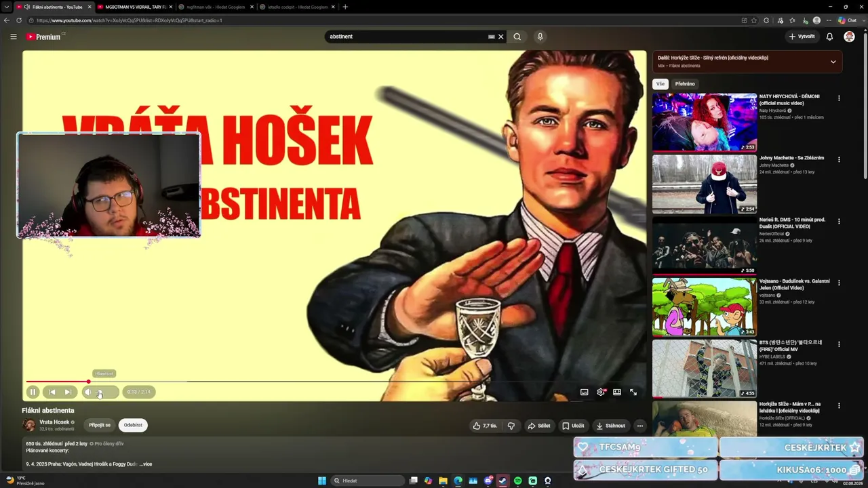Open the tab search dropdown arrow
This screenshot has width=868, height=488.
pos(6,7)
